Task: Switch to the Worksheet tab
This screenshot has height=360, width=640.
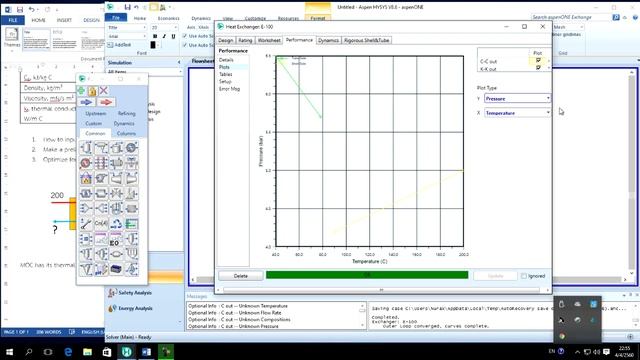Action: [269, 40]
